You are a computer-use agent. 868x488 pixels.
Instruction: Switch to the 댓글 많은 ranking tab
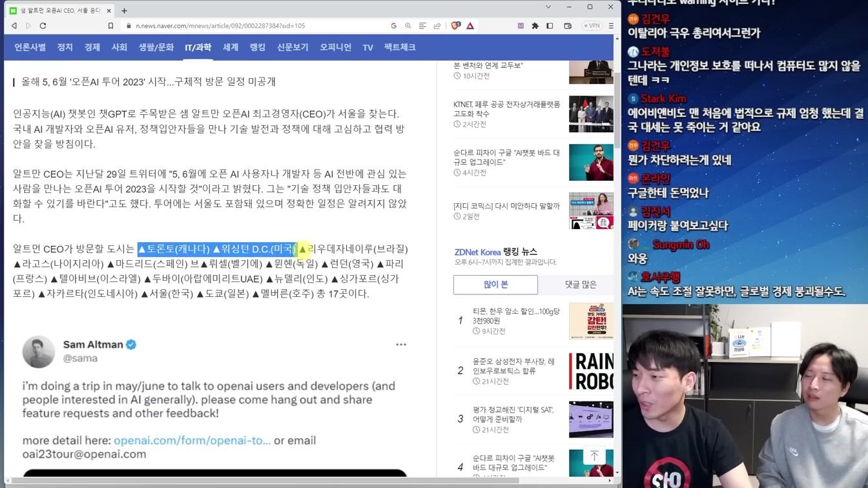tap(581, 285)
